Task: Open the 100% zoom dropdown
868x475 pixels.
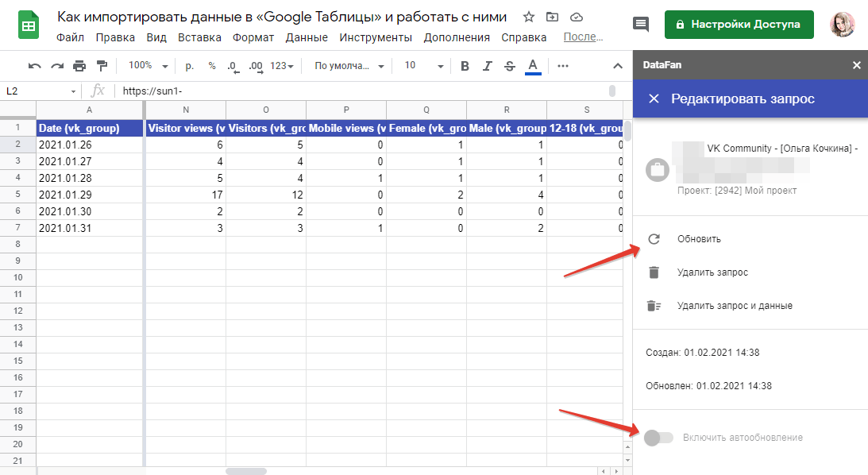Action: coord(149,66)
